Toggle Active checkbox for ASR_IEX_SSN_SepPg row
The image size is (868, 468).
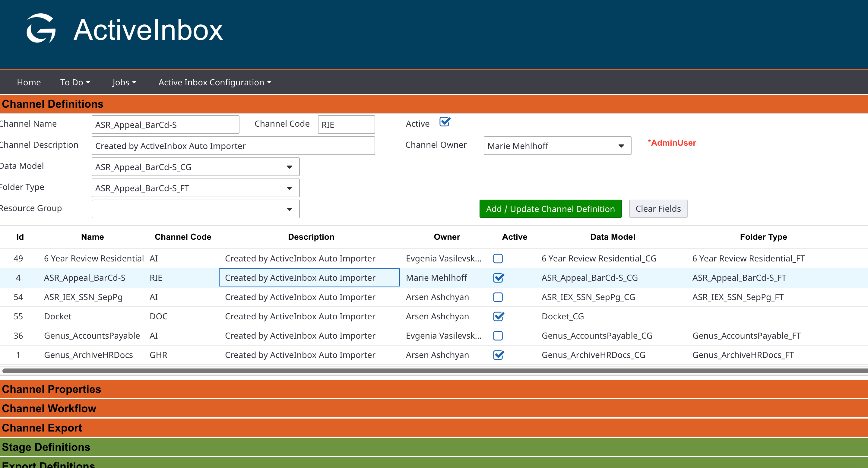tap(498, 297)
